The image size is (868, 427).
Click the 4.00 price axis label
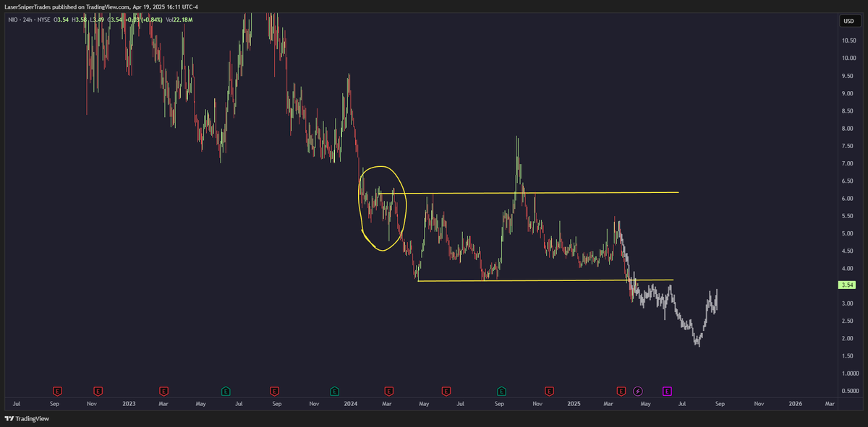(849, 268)
